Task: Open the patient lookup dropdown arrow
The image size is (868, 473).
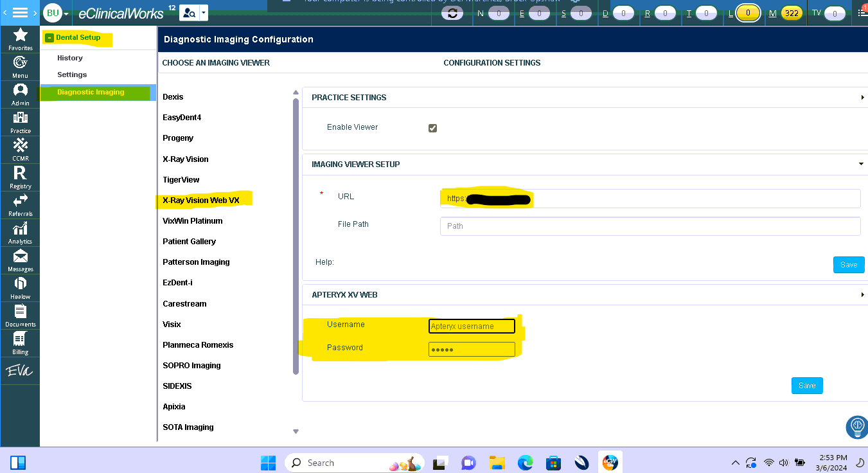Action: pyautogui.click(x=204, y=12)
